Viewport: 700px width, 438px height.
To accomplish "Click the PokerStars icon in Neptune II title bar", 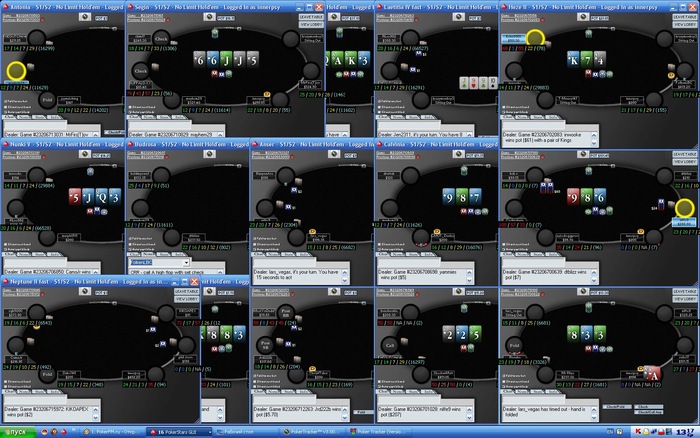I will [5, 282].
